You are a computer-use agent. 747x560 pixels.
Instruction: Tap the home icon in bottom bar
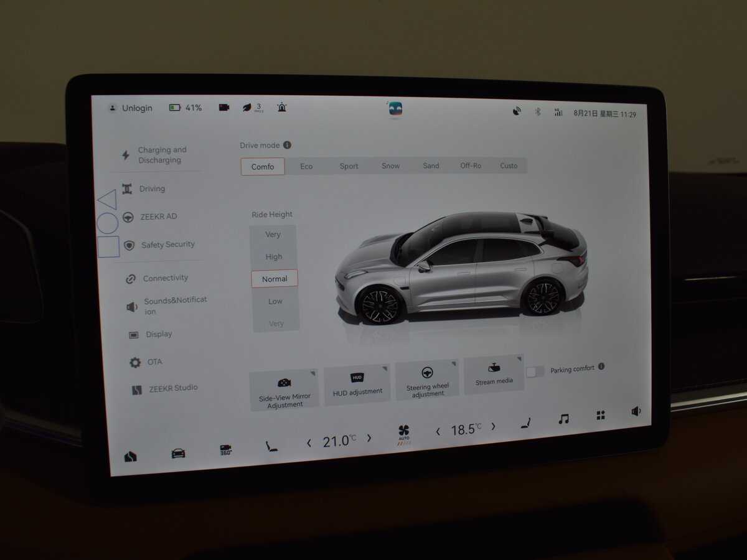pyautogui.click(x=130, y=456)
